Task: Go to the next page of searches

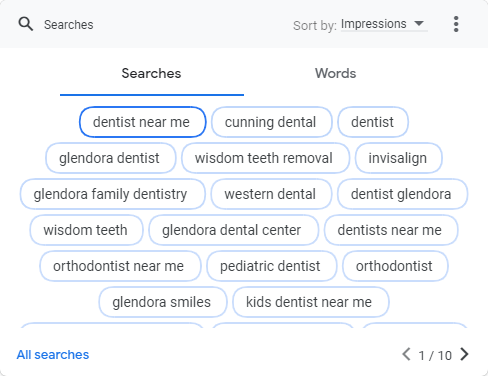Action: [464, 354]
